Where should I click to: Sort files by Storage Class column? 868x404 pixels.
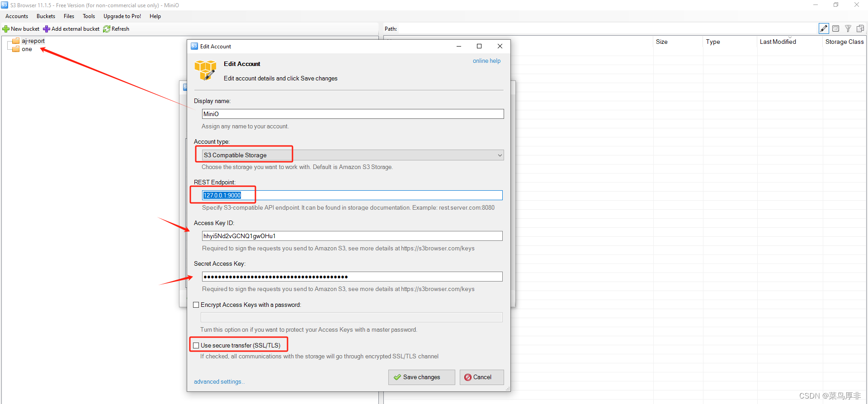[x=844, y=42]
